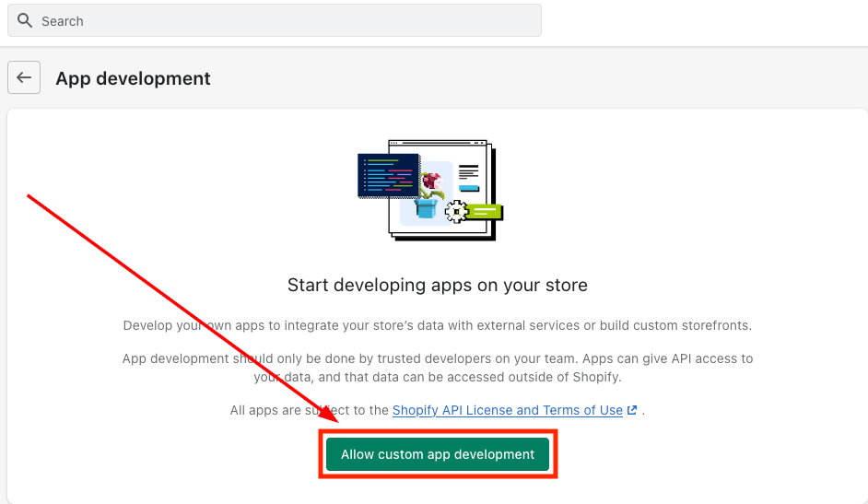Click the App development page title
Viewport: 868px width, 504px height.
coord(133,79)
